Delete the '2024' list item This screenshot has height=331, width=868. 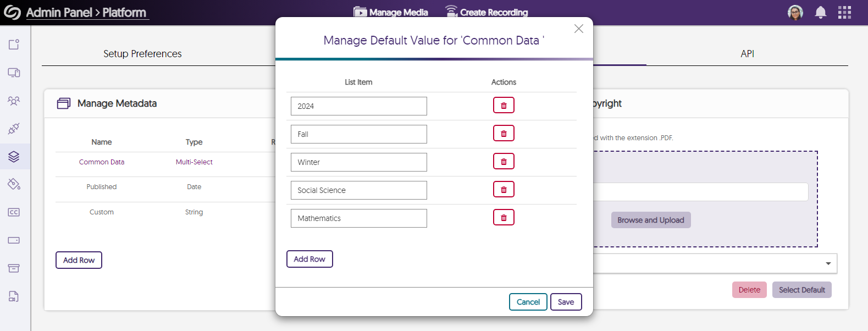tap(504, 104)
